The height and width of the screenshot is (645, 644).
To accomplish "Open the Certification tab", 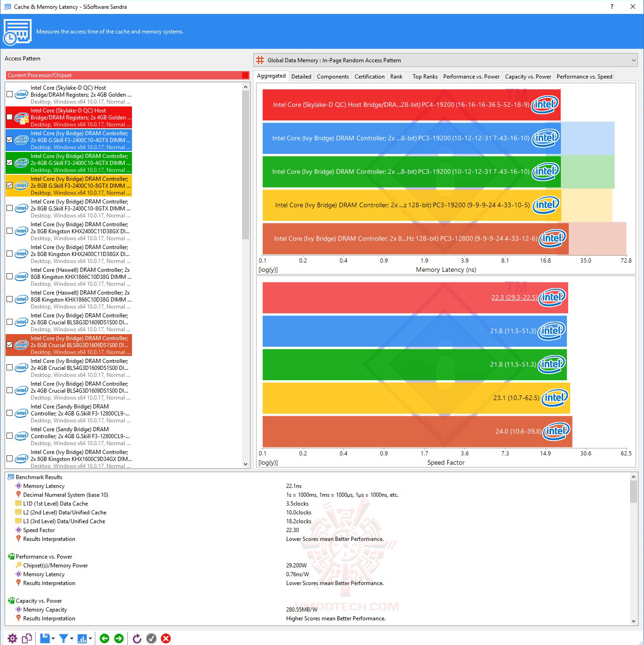I will click(x=369, y=77).
